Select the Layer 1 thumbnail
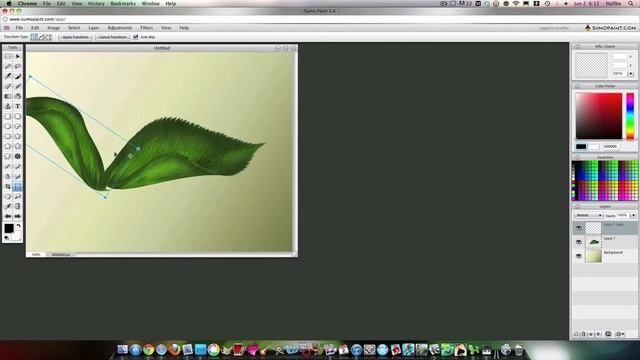 [594, 242]
